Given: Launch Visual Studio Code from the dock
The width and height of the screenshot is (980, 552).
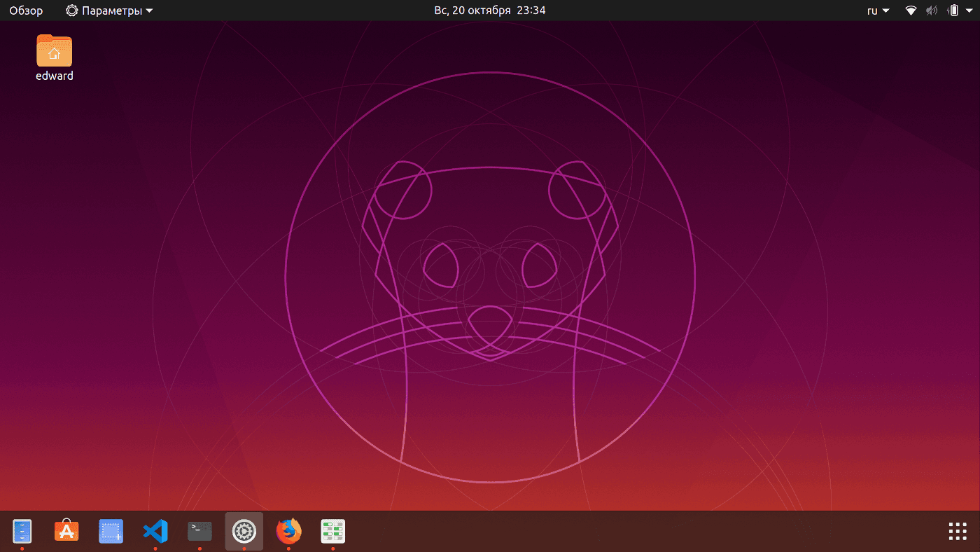Looking at the screenshot, I should point(155,532).
